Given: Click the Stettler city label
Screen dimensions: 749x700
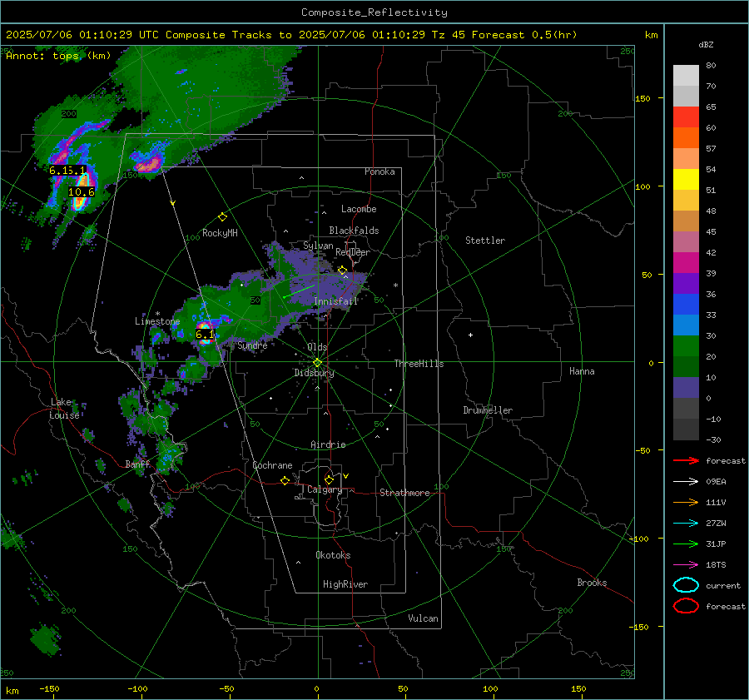Looking at the screenshot, I should tap(485, 241).
